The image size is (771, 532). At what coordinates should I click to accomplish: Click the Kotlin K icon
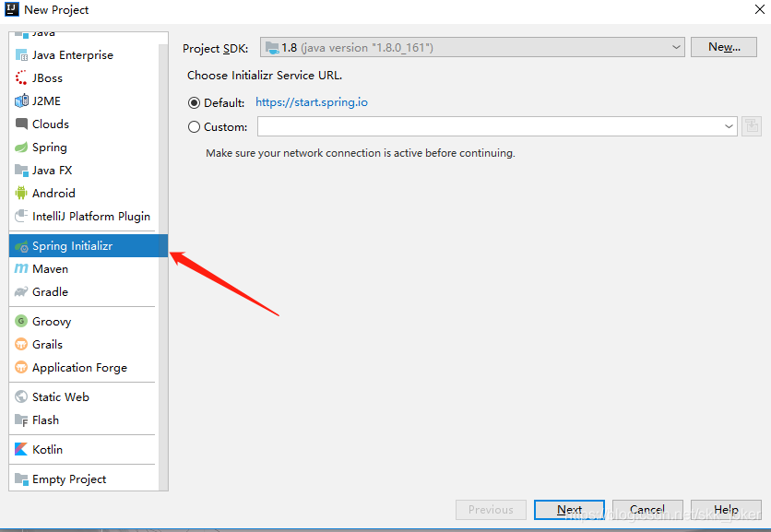click(x=21, y=449)
